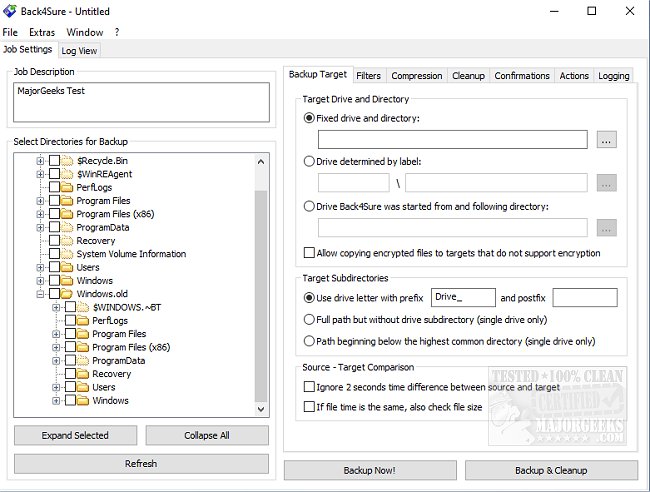Check the top-level Program Files checkbox
The height and width of the screenshot is (492, 650).
[54, 201]
